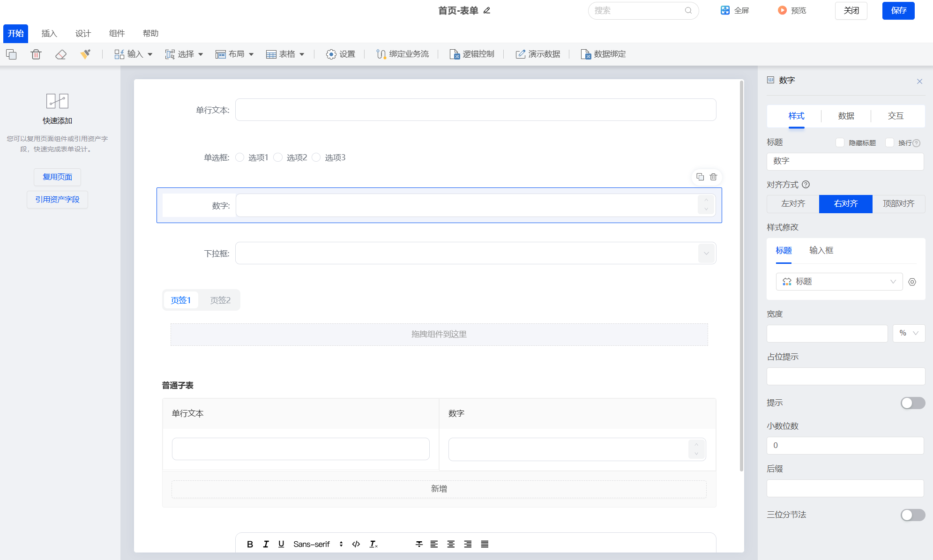The image size is (933, 560).
Task: Switch to the 数据 properties tab
Action: click(846, 116)
